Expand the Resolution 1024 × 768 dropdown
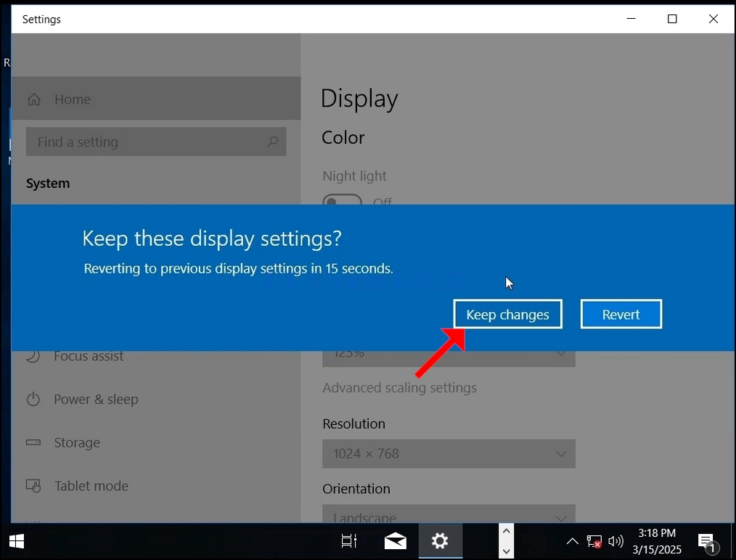736x560 pixels. point(449,453)
